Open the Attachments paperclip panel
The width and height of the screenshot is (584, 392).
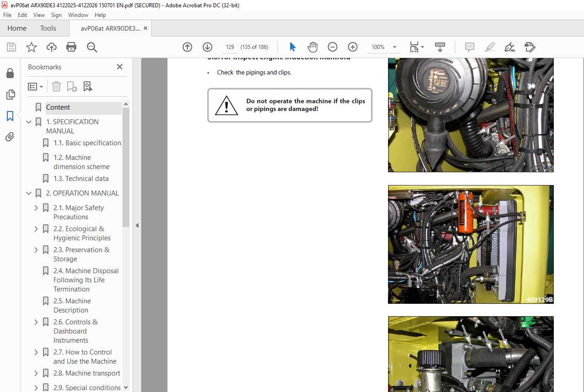pyautogui.click(x=10, y=137)
